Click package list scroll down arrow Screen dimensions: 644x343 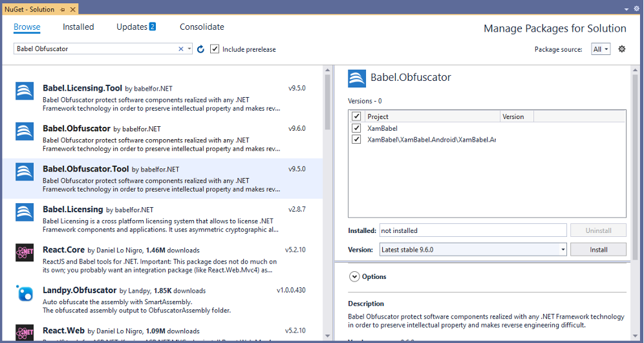(327, 336)
